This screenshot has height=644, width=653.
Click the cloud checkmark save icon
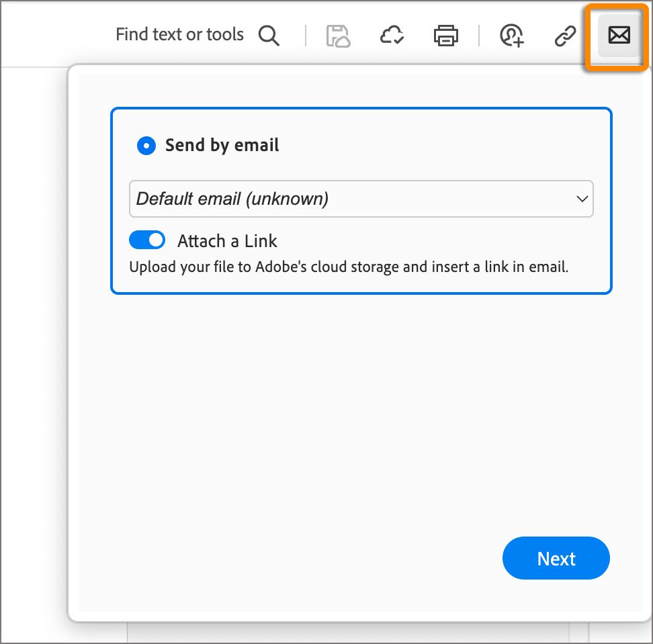pyautogui.click(x=392, y=35)
